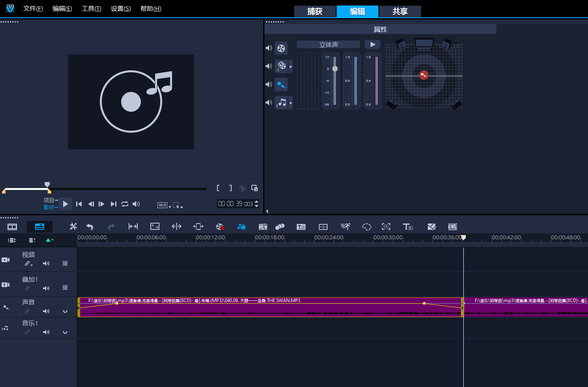Open the Time Remapping tool
This screenshot has height=387, width=588.
[345, 226]
